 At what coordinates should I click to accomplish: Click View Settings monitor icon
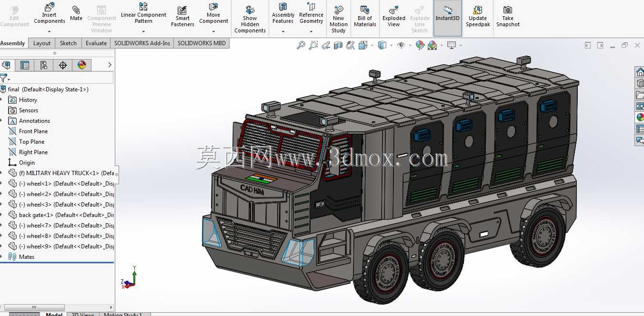click(x=452, y=45)
